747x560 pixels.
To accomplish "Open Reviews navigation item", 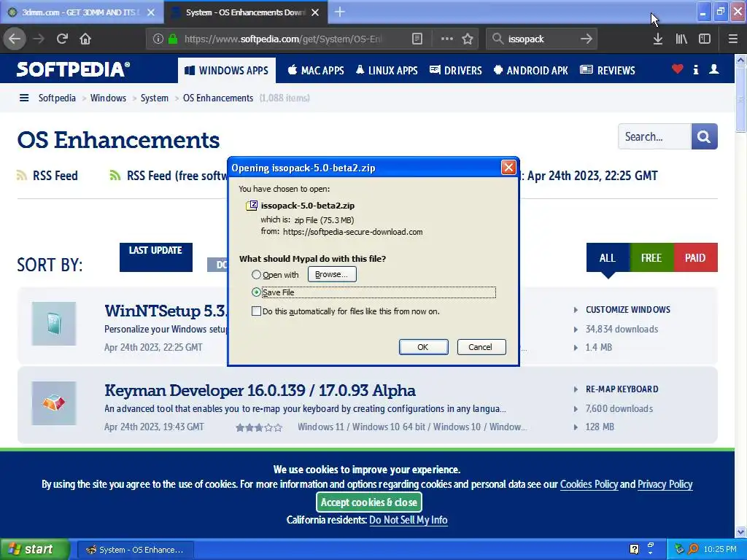I will 608,71.
